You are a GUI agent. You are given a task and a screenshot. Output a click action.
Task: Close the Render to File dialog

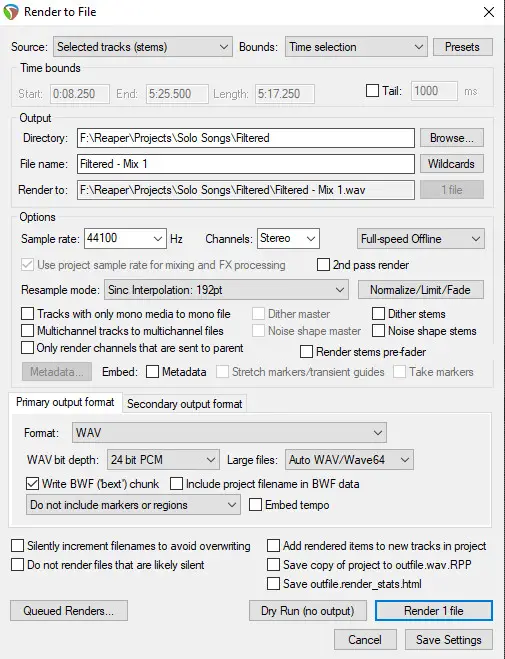point(489,12)
